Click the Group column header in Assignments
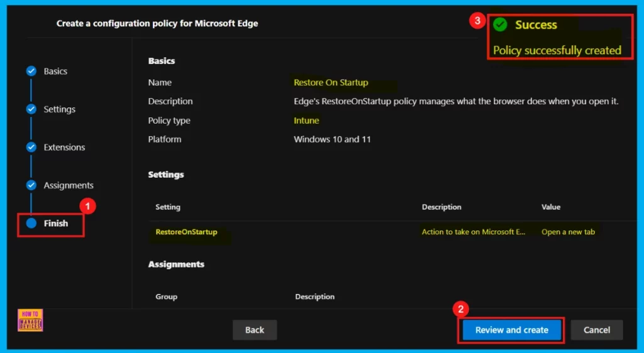The image size is (644, 353). coord(166,296)
